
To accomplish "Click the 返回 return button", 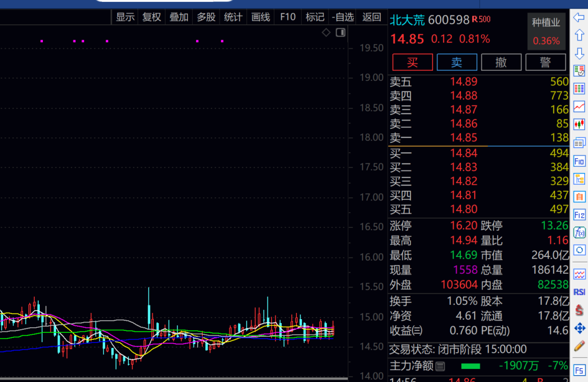I will 371,17.
